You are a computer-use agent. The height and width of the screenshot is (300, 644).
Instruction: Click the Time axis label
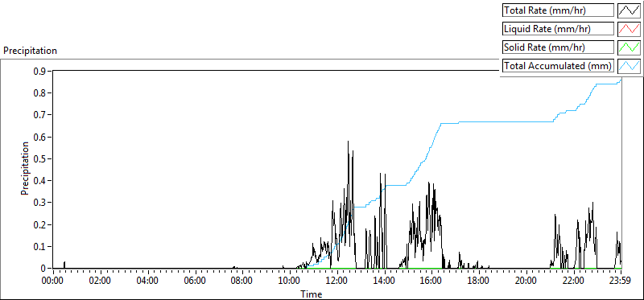[312, 294]
